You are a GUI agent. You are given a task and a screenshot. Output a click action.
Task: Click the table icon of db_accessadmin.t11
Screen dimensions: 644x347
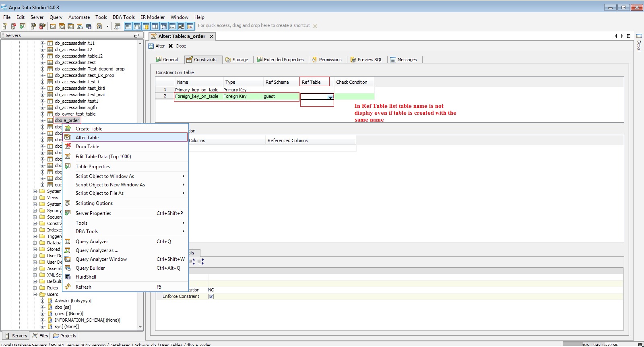(x=50, y=43)
